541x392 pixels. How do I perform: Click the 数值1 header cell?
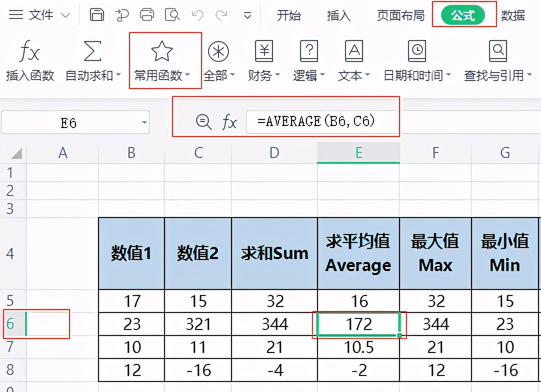click(131, 253)
